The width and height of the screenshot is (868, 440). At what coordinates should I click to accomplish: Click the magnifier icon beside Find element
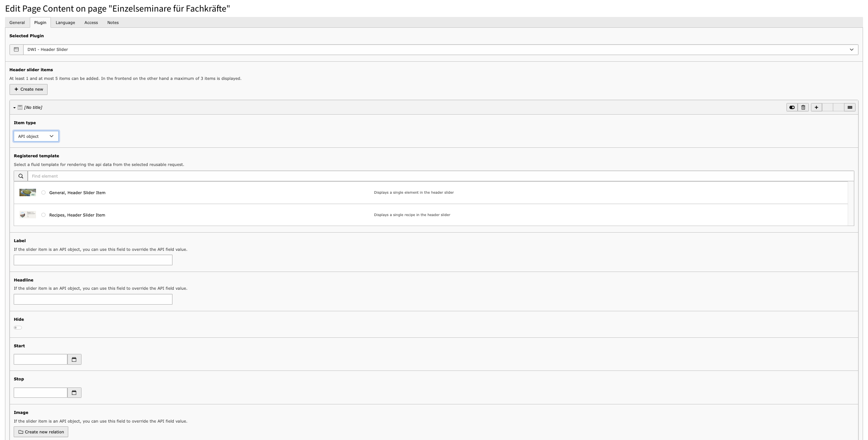[21, 176]
